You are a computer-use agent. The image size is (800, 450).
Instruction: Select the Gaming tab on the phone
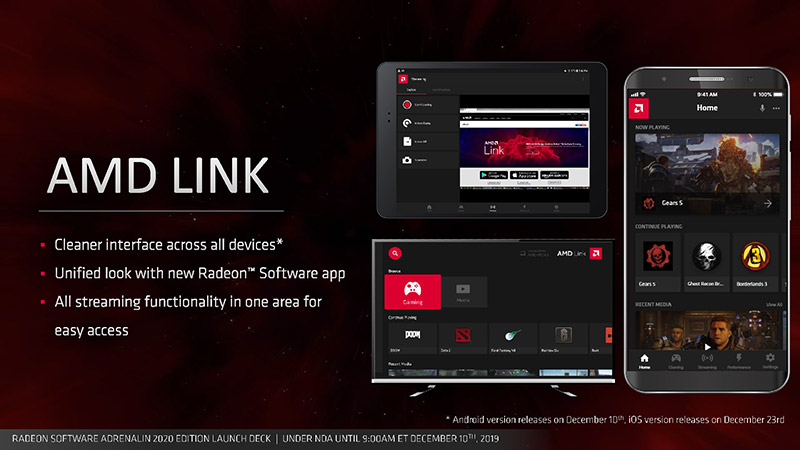tap(676, 361)
